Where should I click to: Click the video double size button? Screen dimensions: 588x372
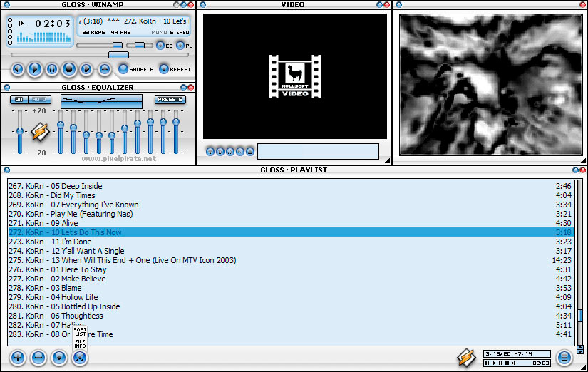pyautogui.click(x=230, y=152)
